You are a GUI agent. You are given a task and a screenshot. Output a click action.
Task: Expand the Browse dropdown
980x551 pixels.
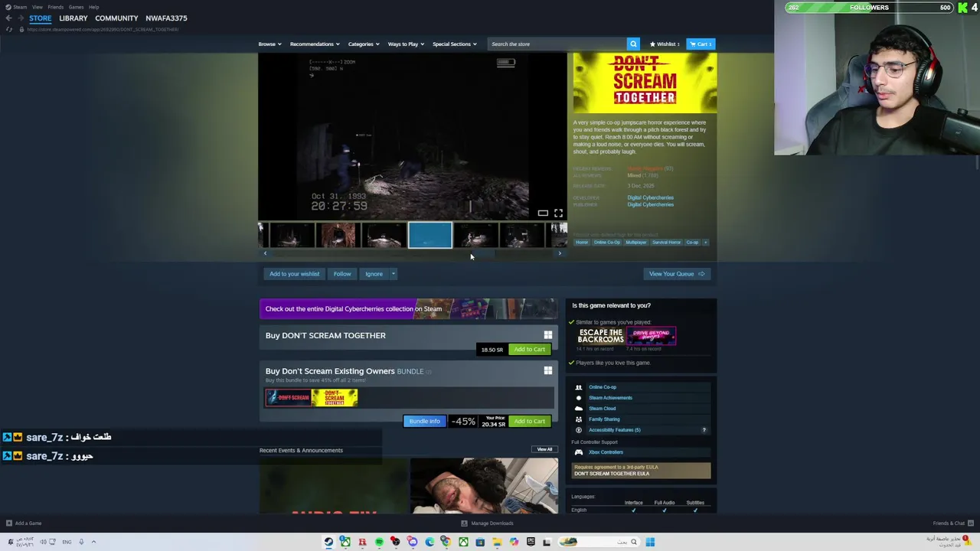coord(269,44)
